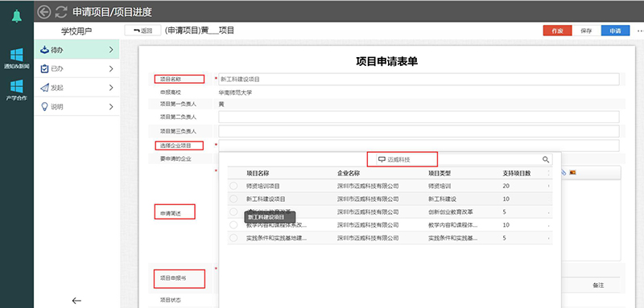Open the more options ellipsis menu
Viewport: 644px width, 308px height.
[640, 31]
